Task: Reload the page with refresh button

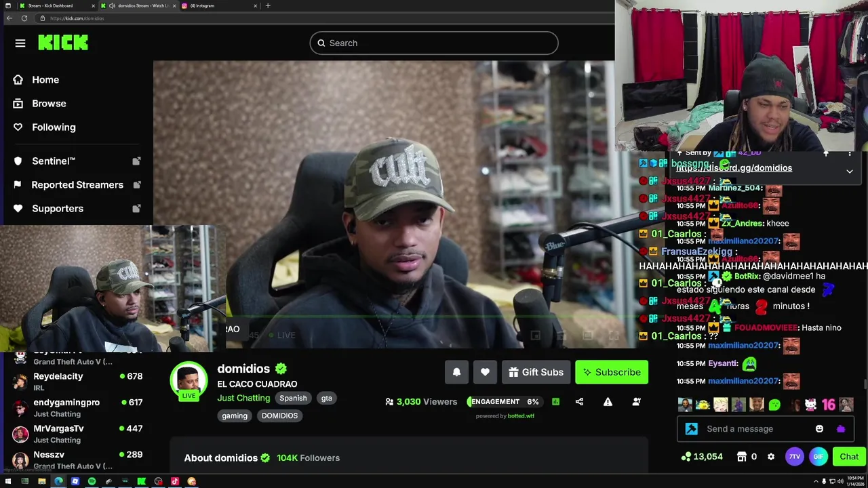Action: [x=24, y=18]
